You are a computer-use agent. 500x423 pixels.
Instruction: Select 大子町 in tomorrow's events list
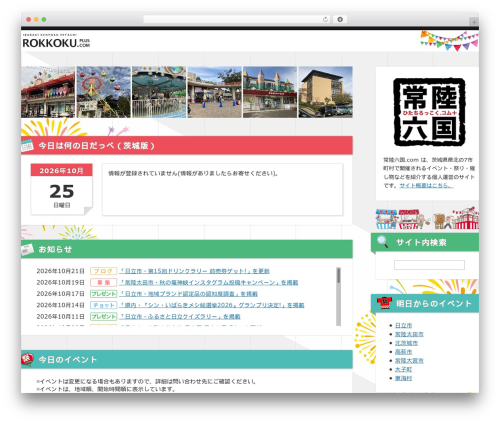403,369
